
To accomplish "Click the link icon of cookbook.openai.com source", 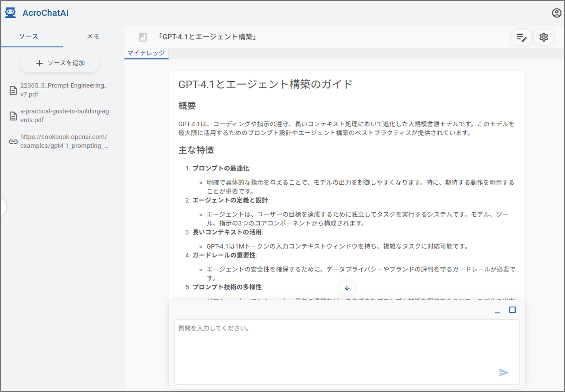I will point(13,142).
